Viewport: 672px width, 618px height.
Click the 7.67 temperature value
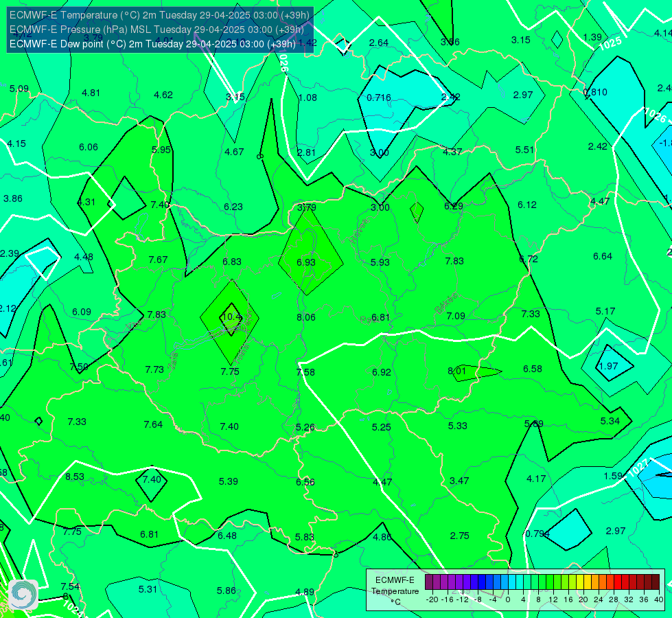158,260
